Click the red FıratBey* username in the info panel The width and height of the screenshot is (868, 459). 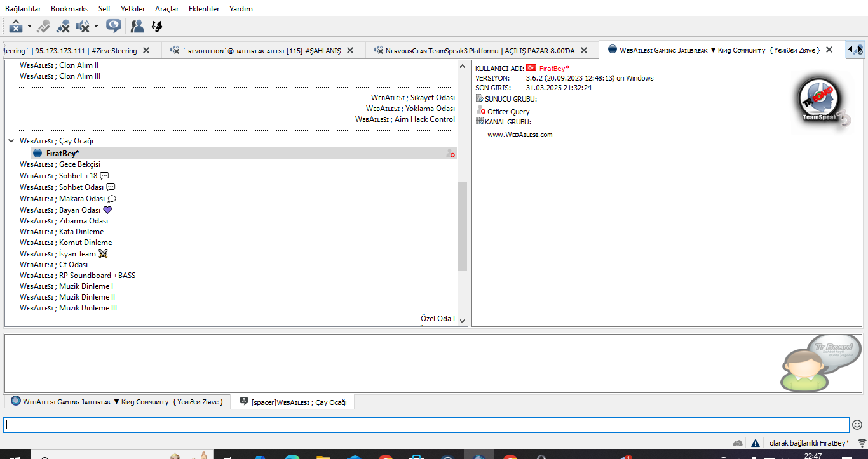pyautogui.click(x=555, y=68)
